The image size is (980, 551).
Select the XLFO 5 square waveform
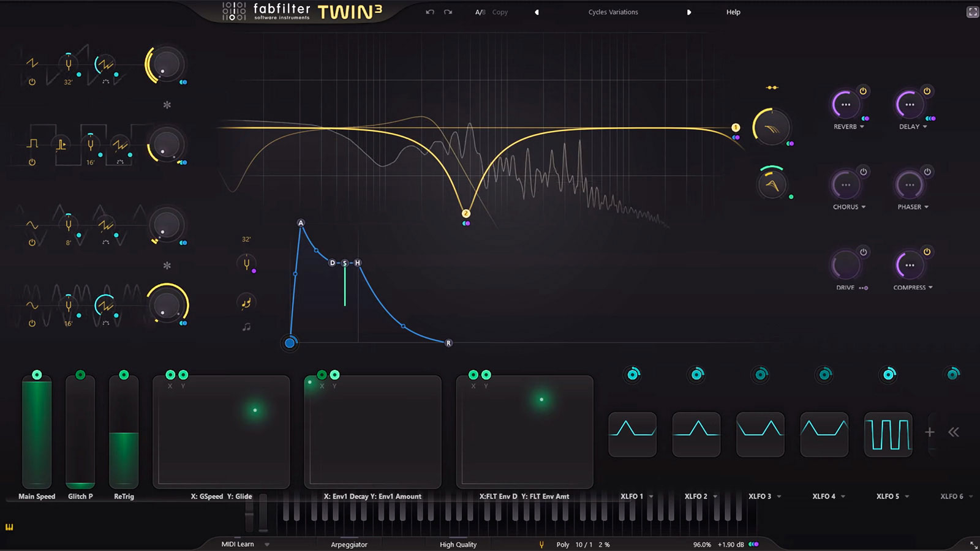tap(888, 435)
